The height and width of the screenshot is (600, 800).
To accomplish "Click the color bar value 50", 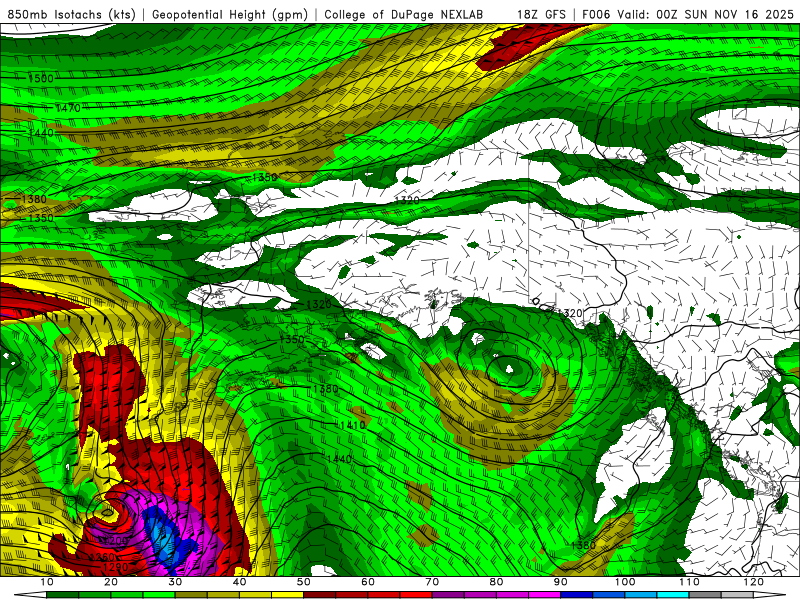I will click(x=304, y=582).
